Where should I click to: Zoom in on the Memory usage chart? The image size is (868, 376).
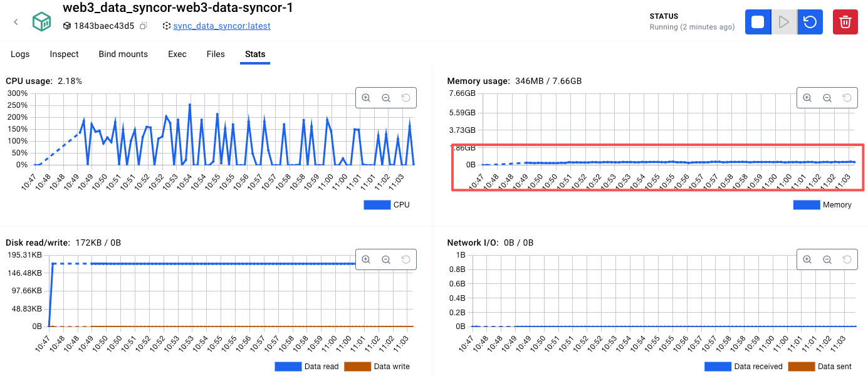[807, 98]
